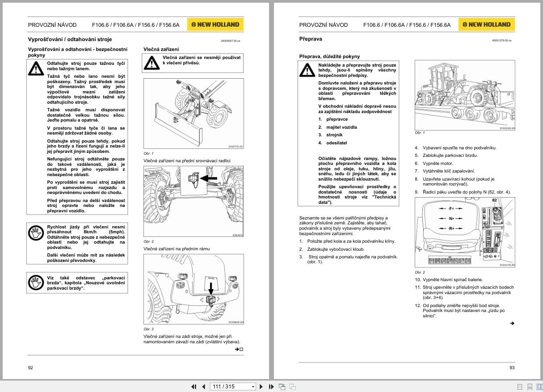
Task: Click the New Holland logo on page 93
Action: (487, 25)
